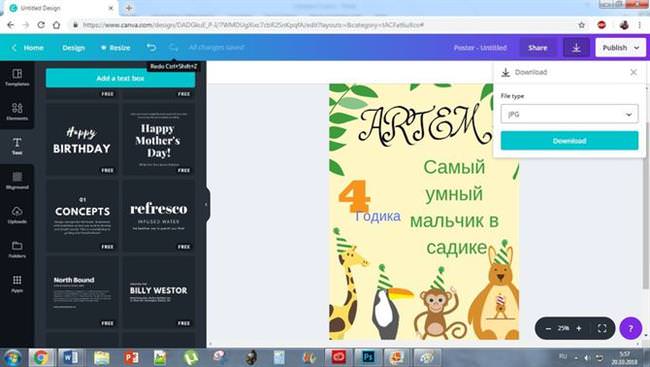Collapse the side panel with arrow handle
The image size is (650, 367).
[x=206, y=204]
